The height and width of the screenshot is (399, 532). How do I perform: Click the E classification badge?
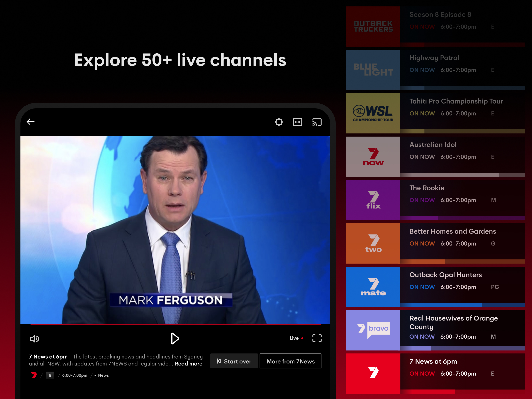pyautogui.click(x=50, y=375)
